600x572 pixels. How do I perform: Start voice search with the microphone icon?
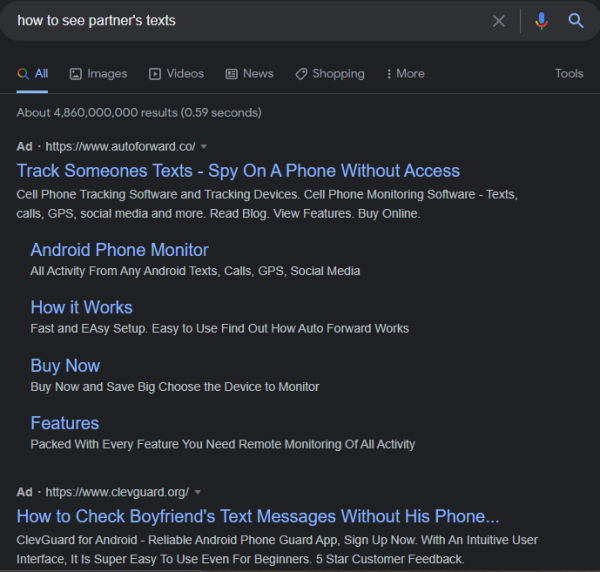point(541,21)
